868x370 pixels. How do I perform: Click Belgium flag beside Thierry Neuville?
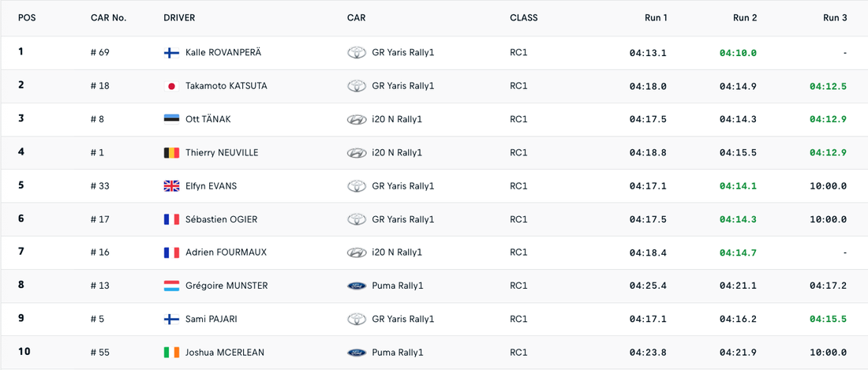coord(171,153)
